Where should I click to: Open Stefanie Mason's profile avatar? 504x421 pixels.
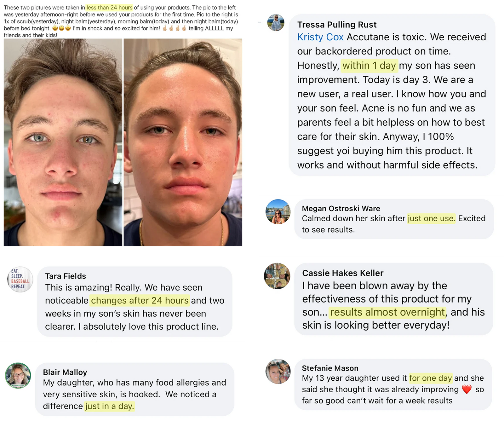coord(278,372)
